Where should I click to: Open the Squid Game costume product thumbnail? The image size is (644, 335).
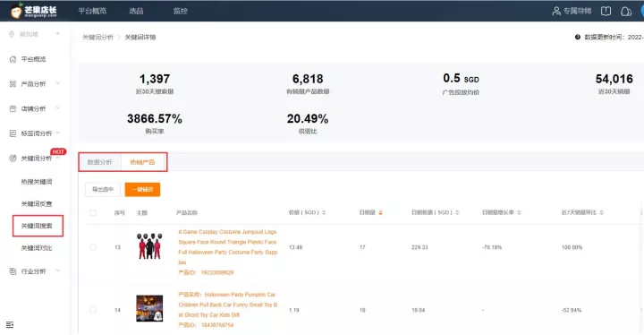coord(149,245)
